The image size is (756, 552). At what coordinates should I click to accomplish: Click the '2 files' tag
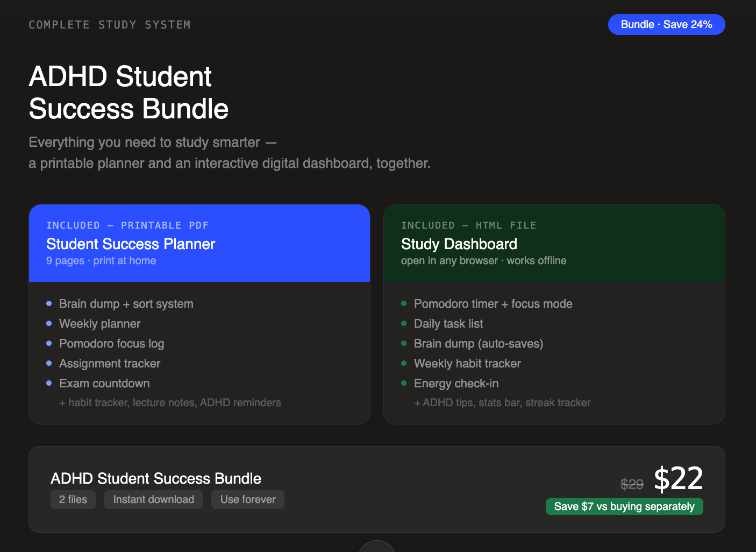point(73,499)
